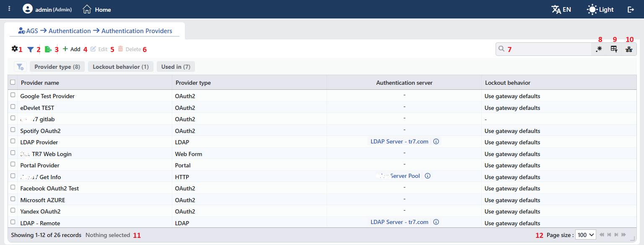The height and width of the screenshot is (245, 644).
Task: Click the Add provider button
Action: [x=71, y=49]
